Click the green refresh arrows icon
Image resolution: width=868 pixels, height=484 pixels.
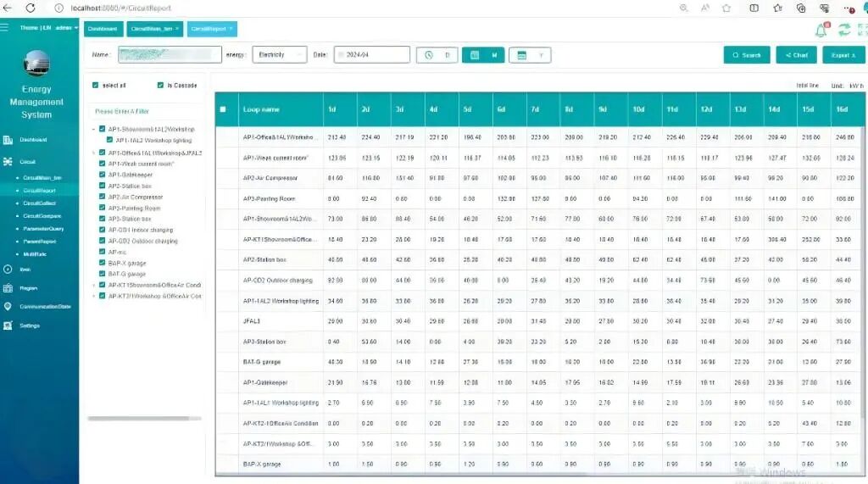coord(843,30)
